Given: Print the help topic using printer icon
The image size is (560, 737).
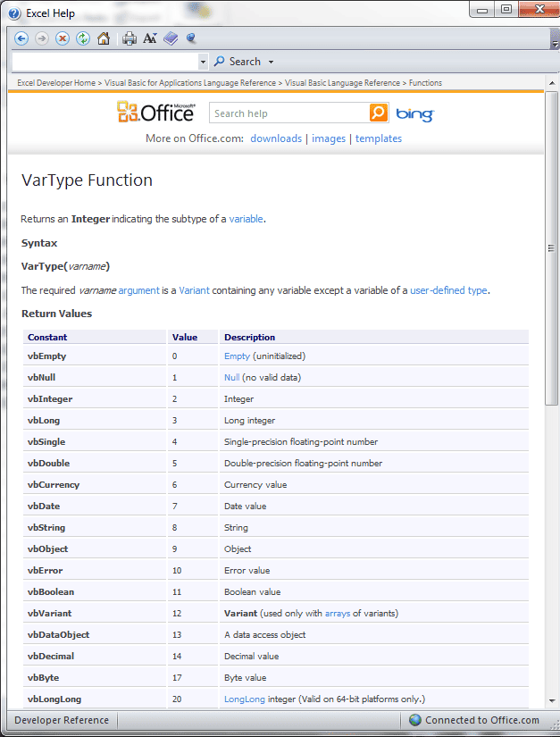Looking at the screenshot, I should pyautogui.click(x=130, y=38).
